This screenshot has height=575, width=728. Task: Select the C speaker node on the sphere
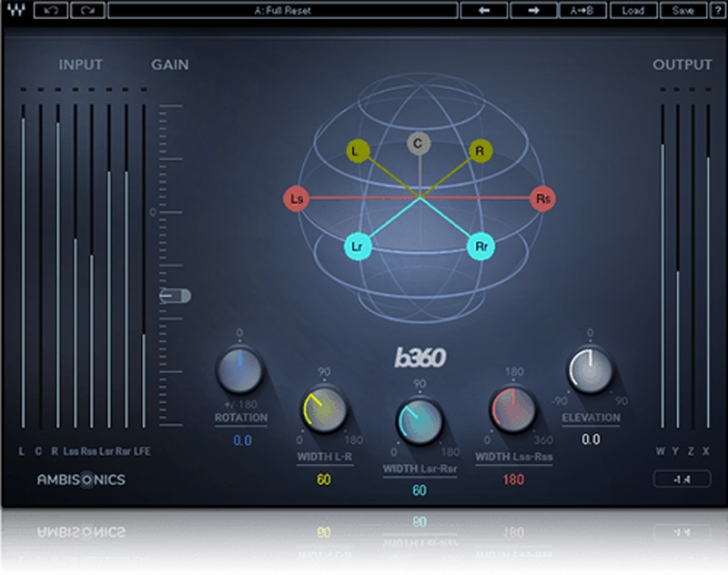click(419, 144)
